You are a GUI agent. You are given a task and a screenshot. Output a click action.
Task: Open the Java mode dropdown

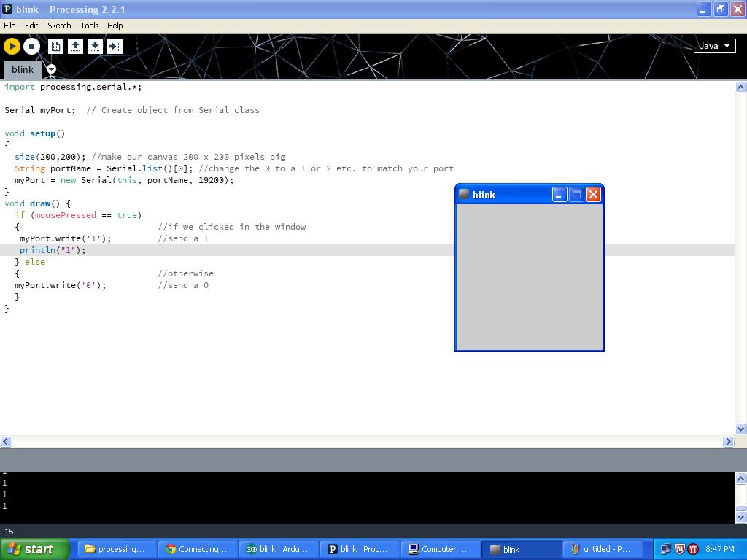coord(715,46)
